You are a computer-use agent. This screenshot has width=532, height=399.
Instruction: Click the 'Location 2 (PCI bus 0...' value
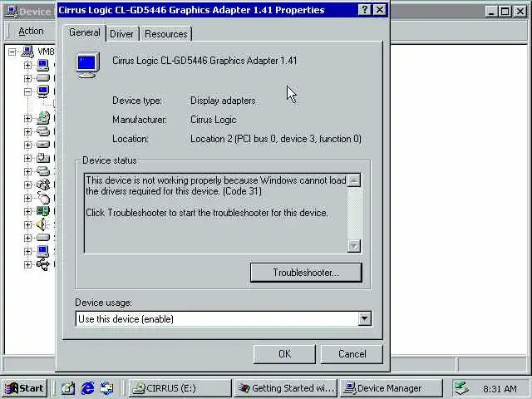pos(276,139)
